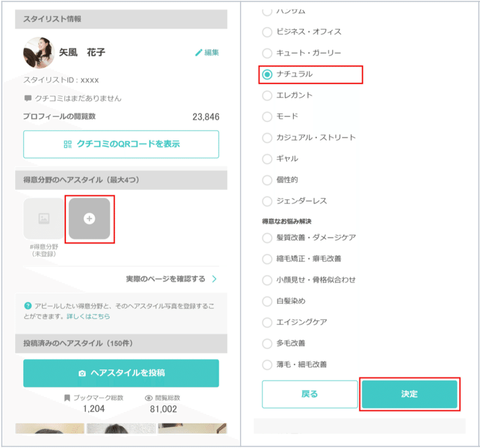
Task: Choose 薄毛・細毛改善 option
Action: pyautogui.click(x=267, y=365)
